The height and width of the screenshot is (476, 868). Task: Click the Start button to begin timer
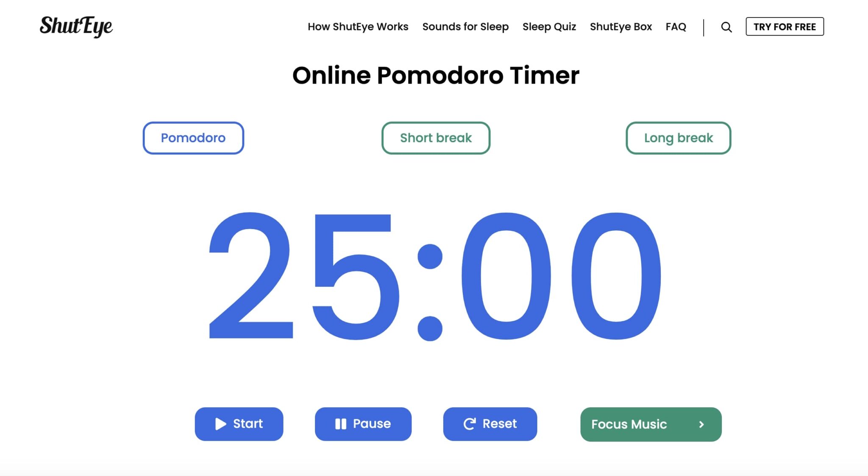[239, 424]
